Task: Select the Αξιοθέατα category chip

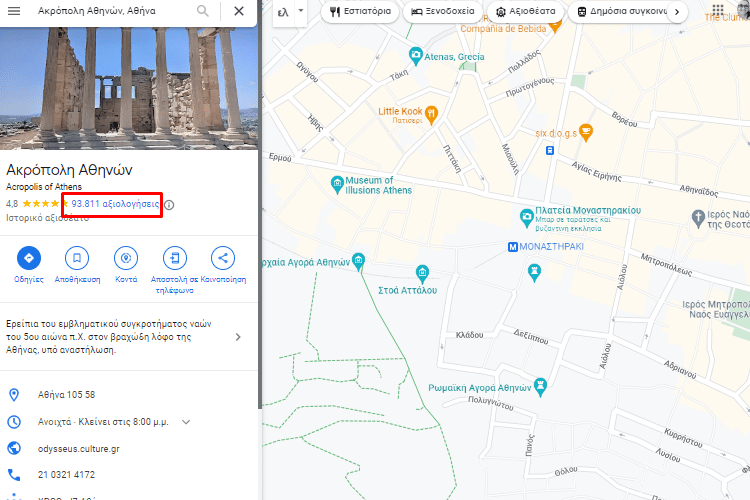Action: coord(525,11)
